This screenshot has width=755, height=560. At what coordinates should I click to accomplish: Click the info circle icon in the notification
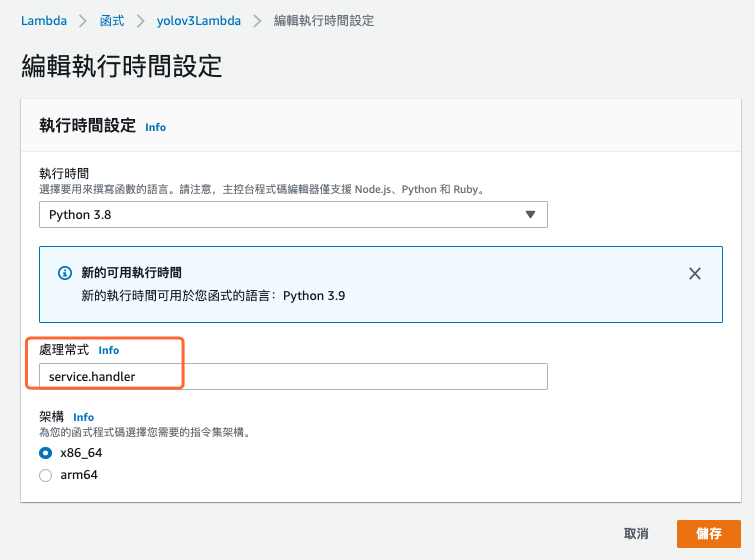pos(65,273)
